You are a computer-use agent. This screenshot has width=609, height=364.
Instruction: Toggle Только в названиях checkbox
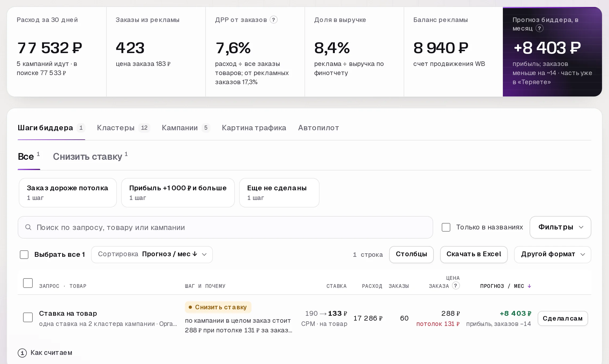coord(446,227)
